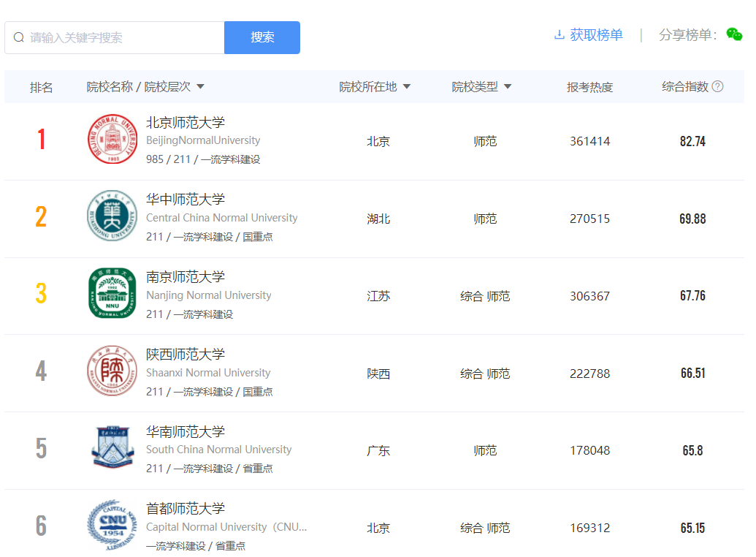Expand the 院校名称 / 院校层次 filter dropdown

pos(201,87)
